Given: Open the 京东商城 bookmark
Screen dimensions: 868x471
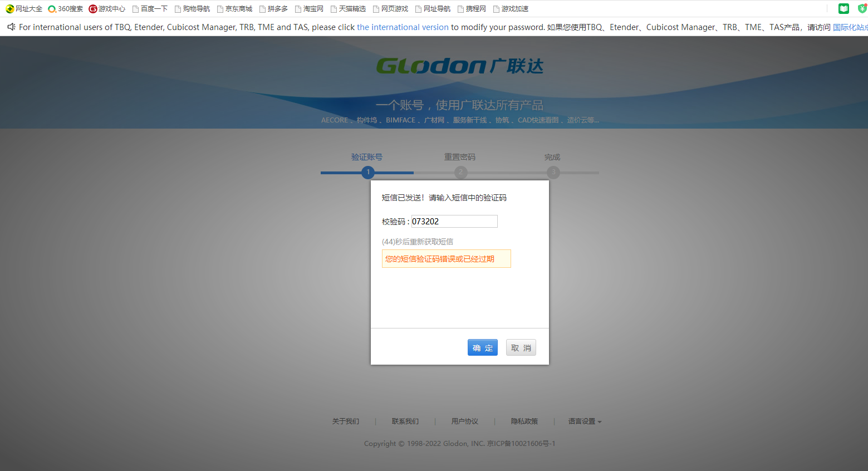Looking at the screenshot, I should coord(234,9).
